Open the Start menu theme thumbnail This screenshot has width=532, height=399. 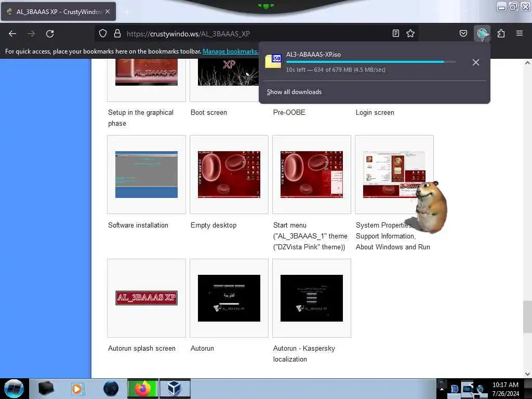[312, 175]
